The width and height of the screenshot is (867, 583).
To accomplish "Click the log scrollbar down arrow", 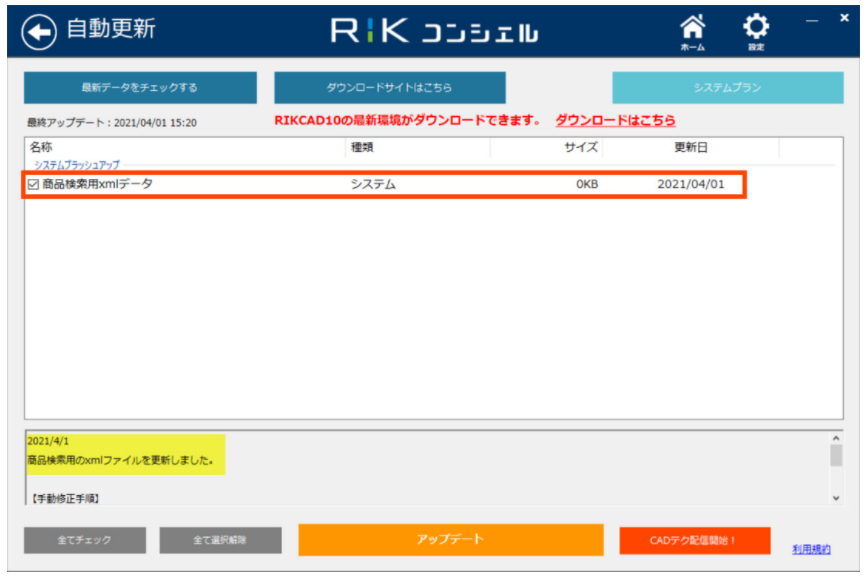I will (x=836, y=498).
